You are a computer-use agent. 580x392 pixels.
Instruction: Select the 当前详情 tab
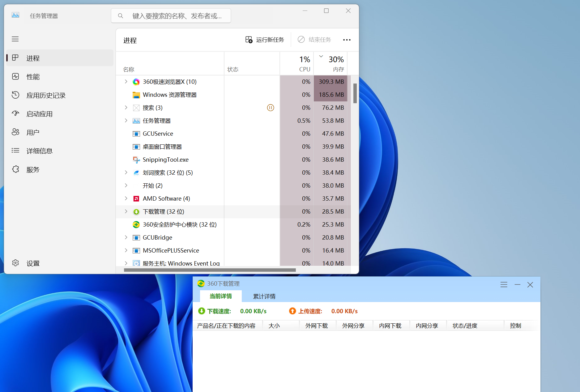click(x=220, y=296)
